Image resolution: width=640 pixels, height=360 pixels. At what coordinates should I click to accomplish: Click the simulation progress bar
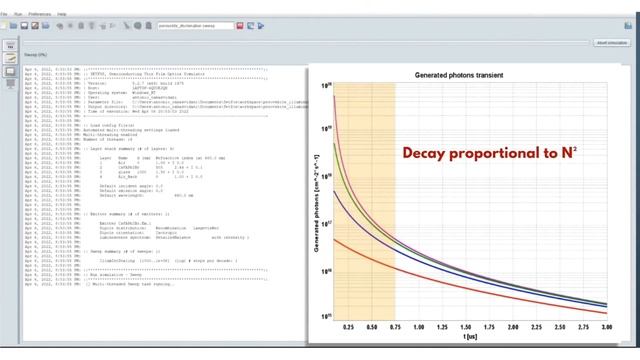click(x=306, y=42)
